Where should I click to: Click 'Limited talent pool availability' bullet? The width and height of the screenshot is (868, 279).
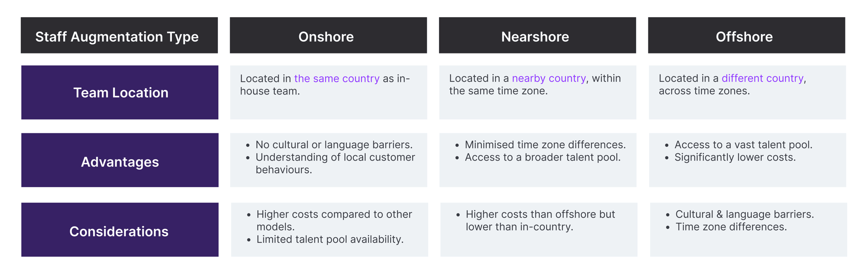click(x=330, y=239)
